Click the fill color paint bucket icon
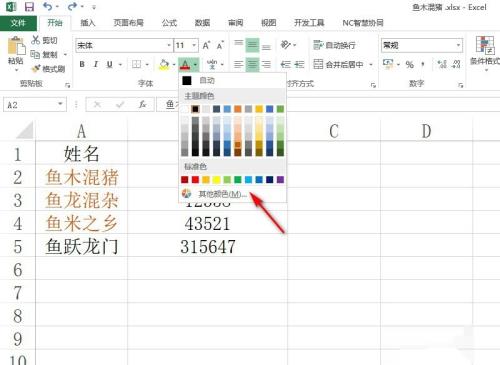 (164, 64)
